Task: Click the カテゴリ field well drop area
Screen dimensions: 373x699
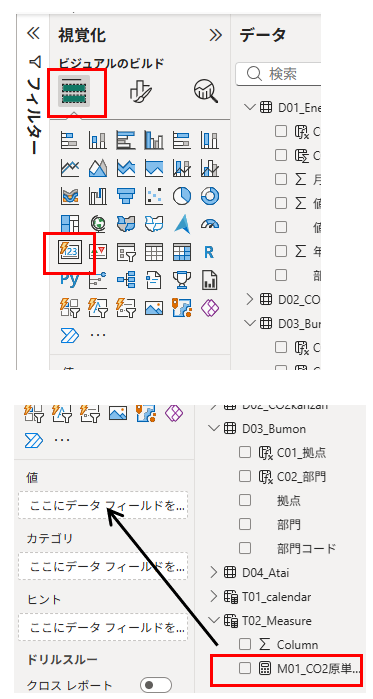Action: (x=103, y=566)
